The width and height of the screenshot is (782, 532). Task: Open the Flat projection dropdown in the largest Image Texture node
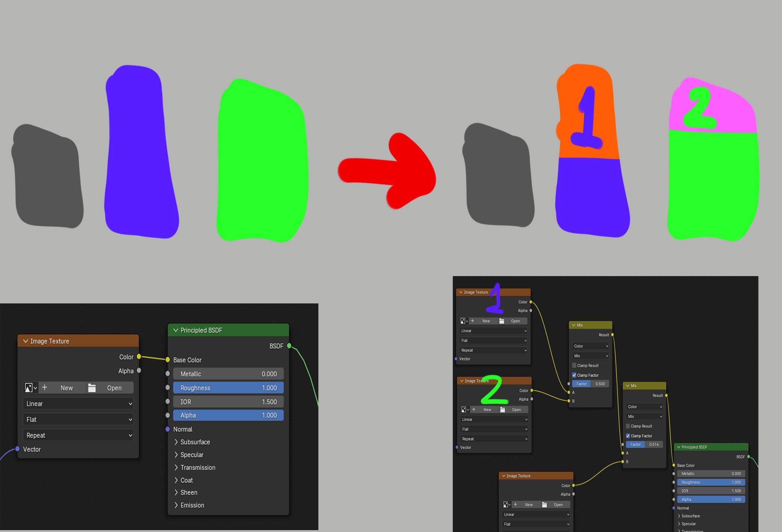click(x=78, y=420)
